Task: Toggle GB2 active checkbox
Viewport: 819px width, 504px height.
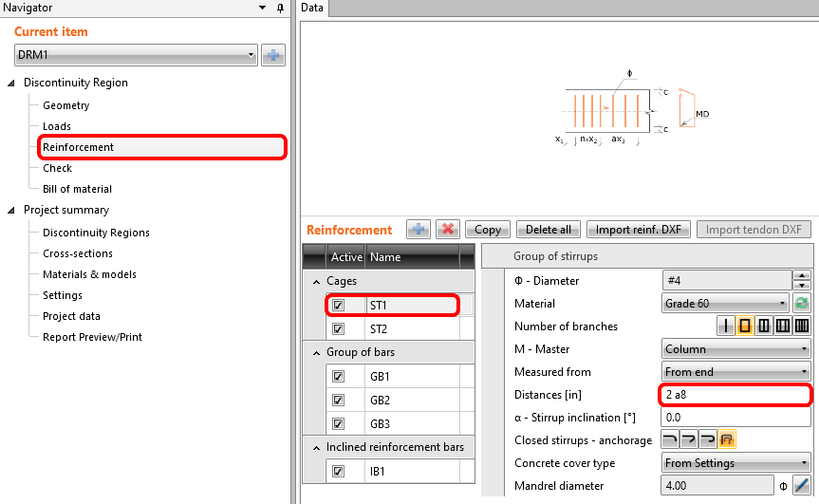Action: 339,400
